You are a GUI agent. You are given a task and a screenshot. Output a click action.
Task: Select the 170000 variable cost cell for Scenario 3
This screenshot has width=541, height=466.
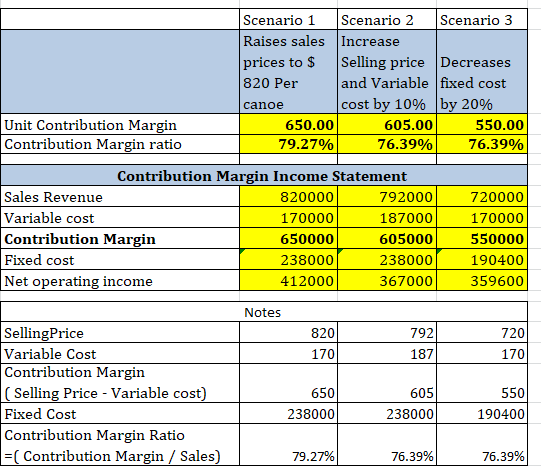482,218
